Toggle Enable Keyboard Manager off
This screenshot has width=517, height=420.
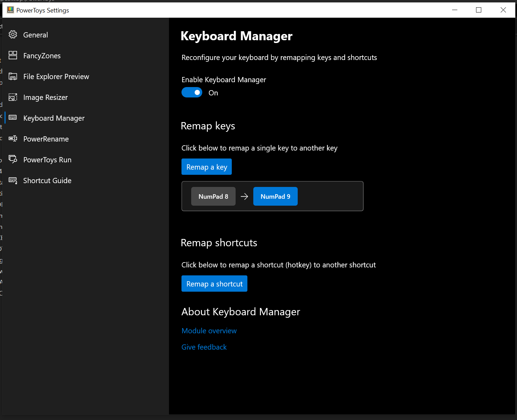click(192, 92)
